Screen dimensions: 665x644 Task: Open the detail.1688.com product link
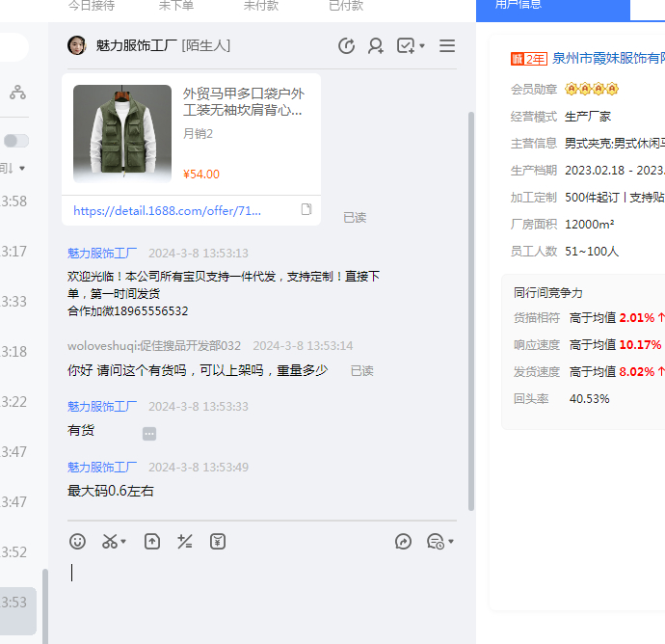167,210
